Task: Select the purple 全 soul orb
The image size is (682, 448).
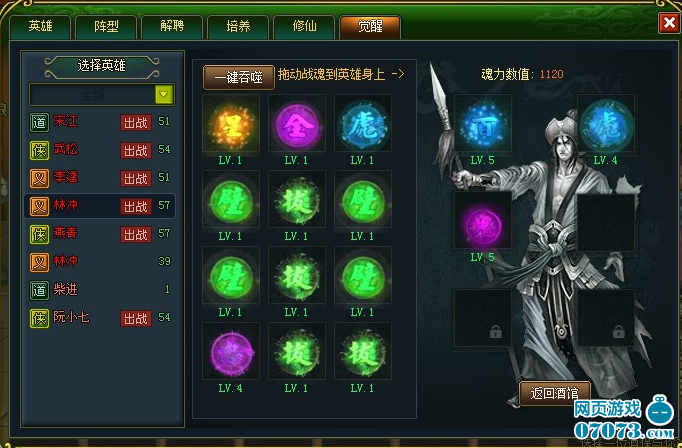Action: click(297, 125)
